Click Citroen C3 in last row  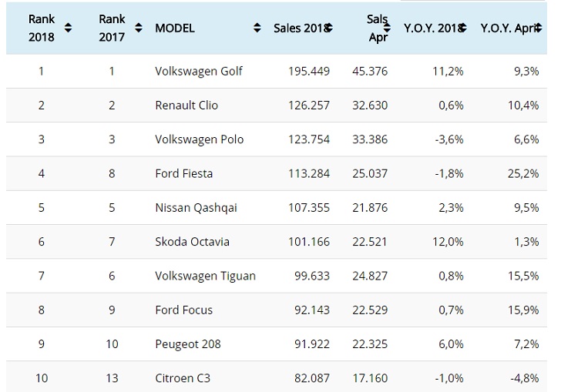(x=182, y=377)
